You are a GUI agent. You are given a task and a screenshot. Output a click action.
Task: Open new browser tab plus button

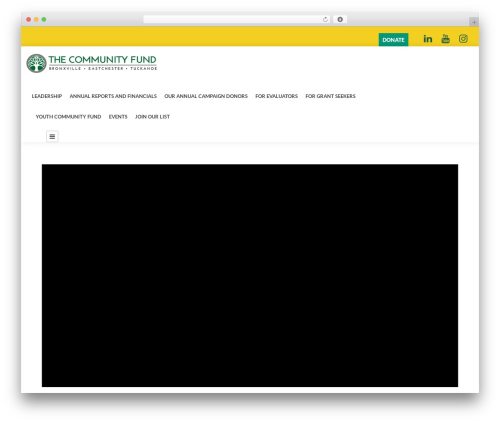tap(474, 22)
